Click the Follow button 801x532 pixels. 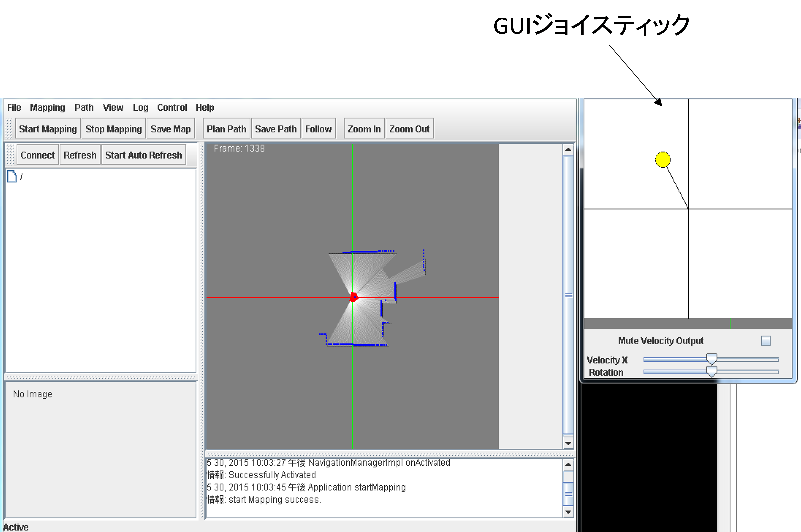click(319, 129)
